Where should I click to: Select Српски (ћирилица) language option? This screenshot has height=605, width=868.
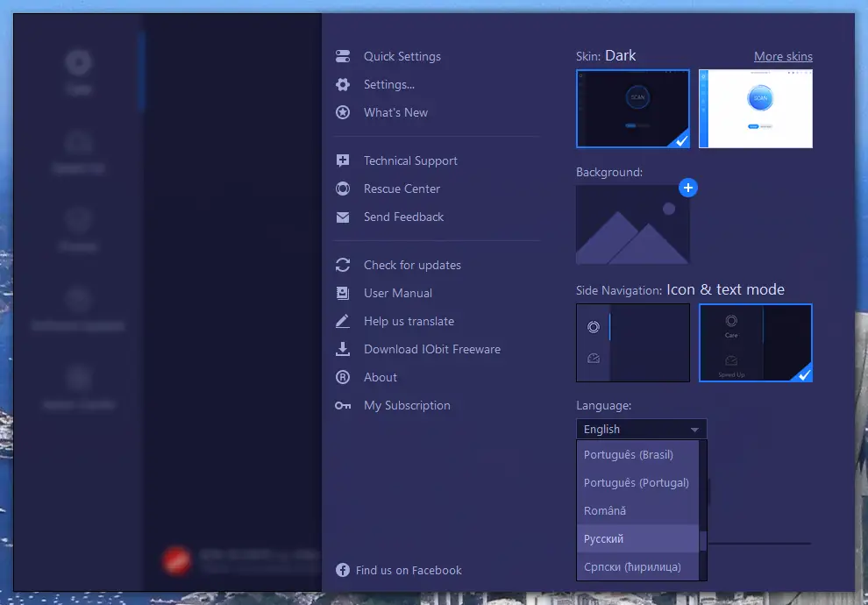click(637, 566)
